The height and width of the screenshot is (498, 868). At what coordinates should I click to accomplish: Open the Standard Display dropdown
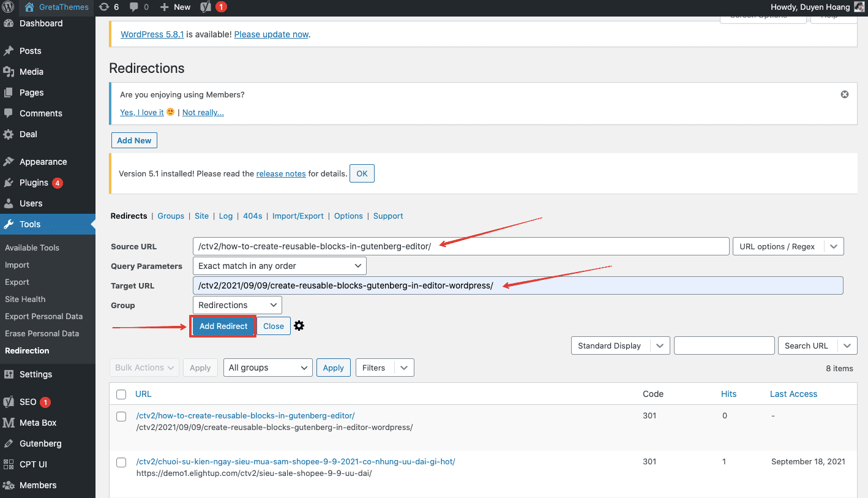coord(621,345)
